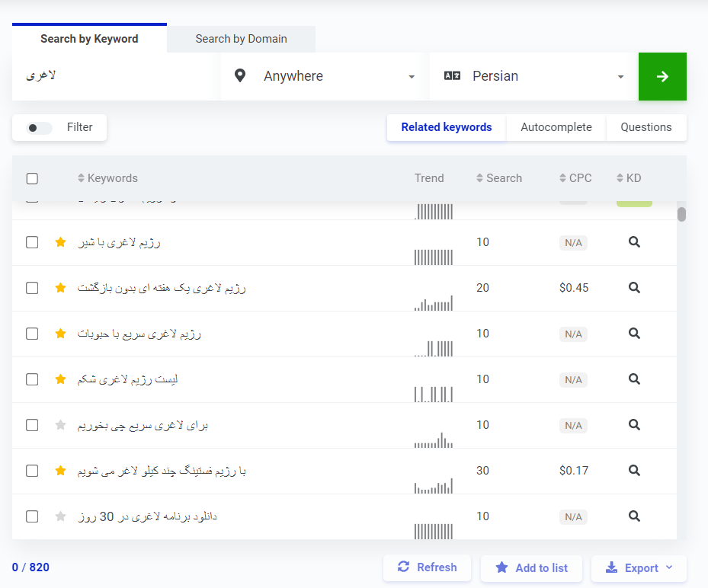Expand the Export format dropdown
The height and width of the screenshot is (588, 708).
[x=670, y=567]
